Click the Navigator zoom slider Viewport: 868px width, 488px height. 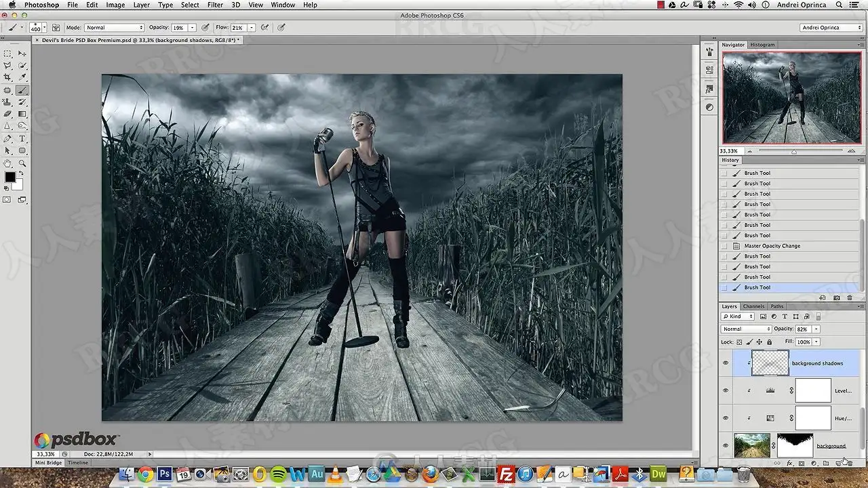795,150
